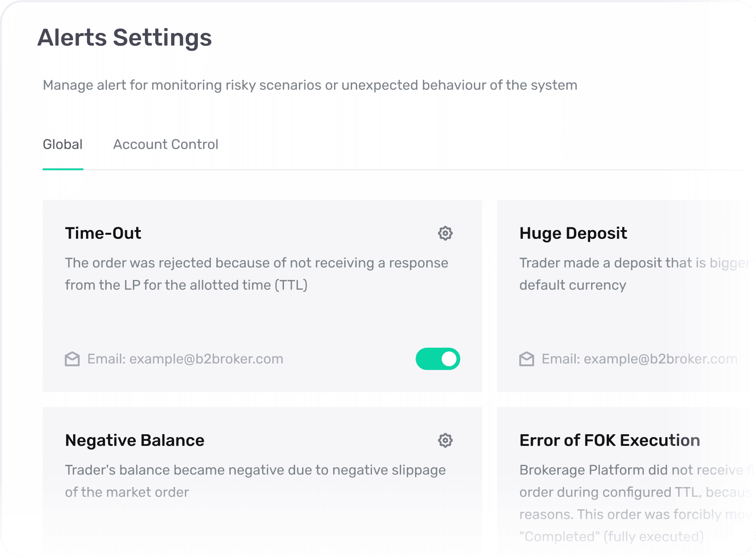The image size is (756, 556).
Task: Select the Huge Deposit card title
Action: point(573,233)
